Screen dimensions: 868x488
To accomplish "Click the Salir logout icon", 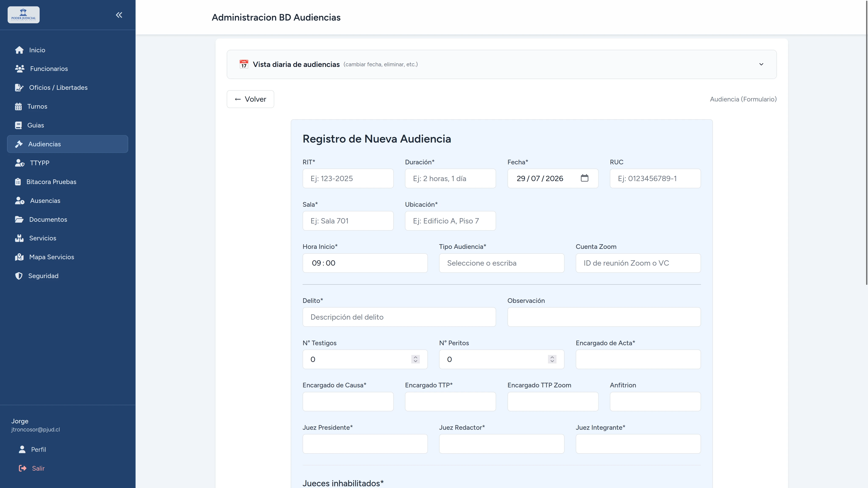I will coord(23,469).
